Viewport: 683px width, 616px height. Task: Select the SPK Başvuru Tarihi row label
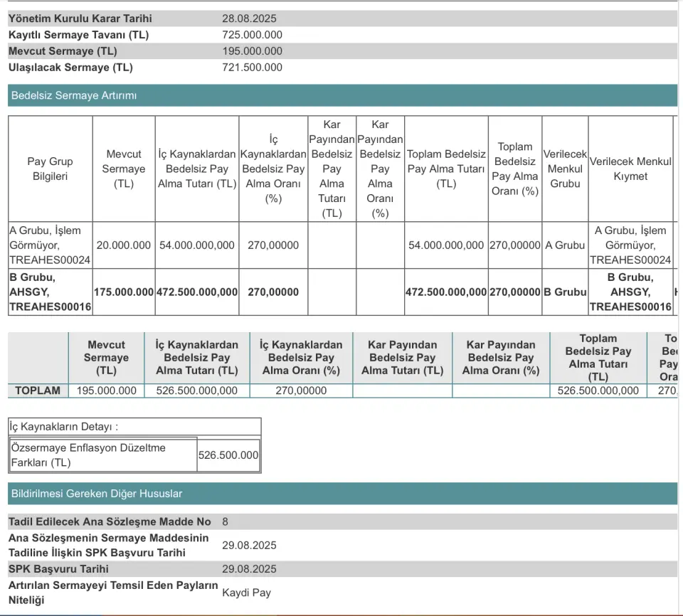[58, 569]
